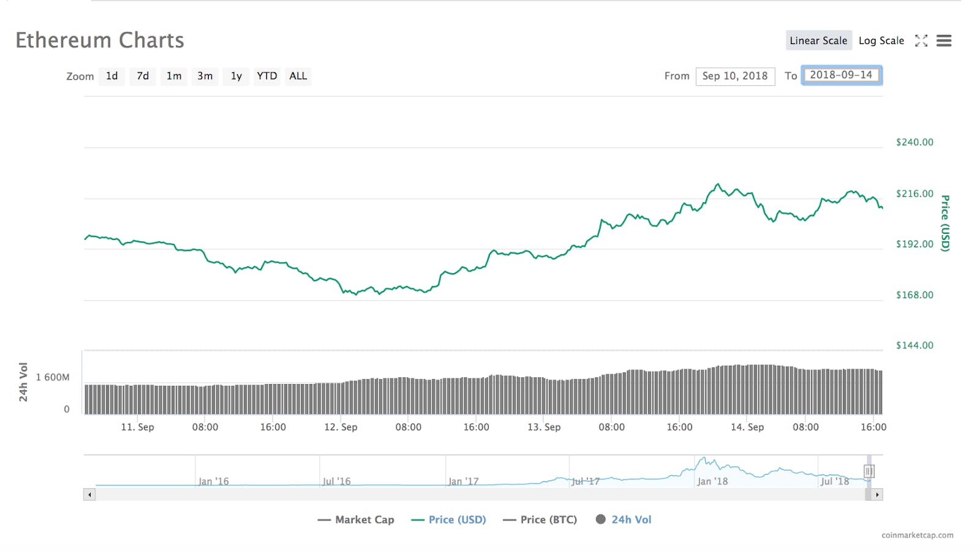
Task: Click the To date input field
Action: [842, 75]
